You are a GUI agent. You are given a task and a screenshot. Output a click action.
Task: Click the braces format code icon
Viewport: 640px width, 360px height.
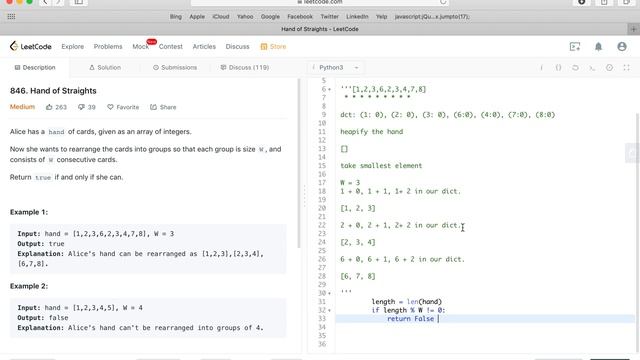(x=558, y=68)
